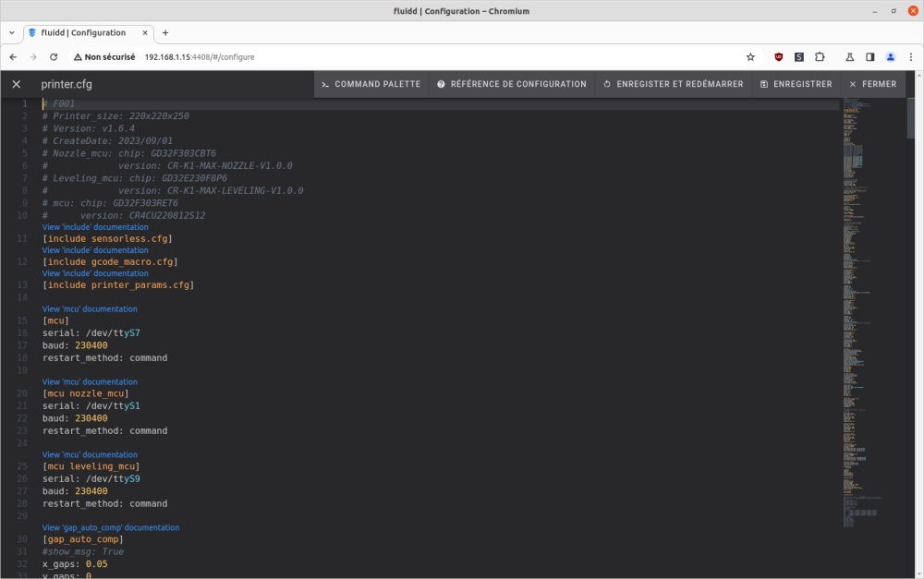924x579 pixels.
Task: Open uBlock Origin extension icon
Action: point(778,57)
